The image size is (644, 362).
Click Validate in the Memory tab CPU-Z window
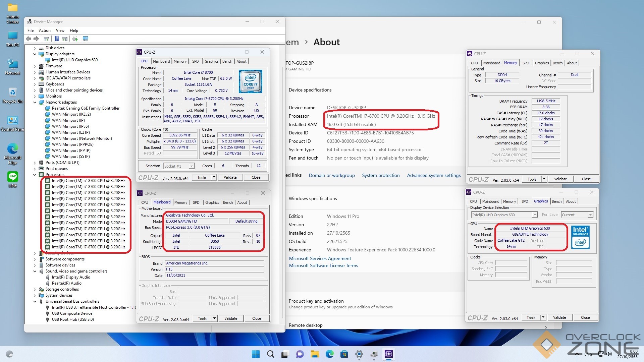[560, 179]
